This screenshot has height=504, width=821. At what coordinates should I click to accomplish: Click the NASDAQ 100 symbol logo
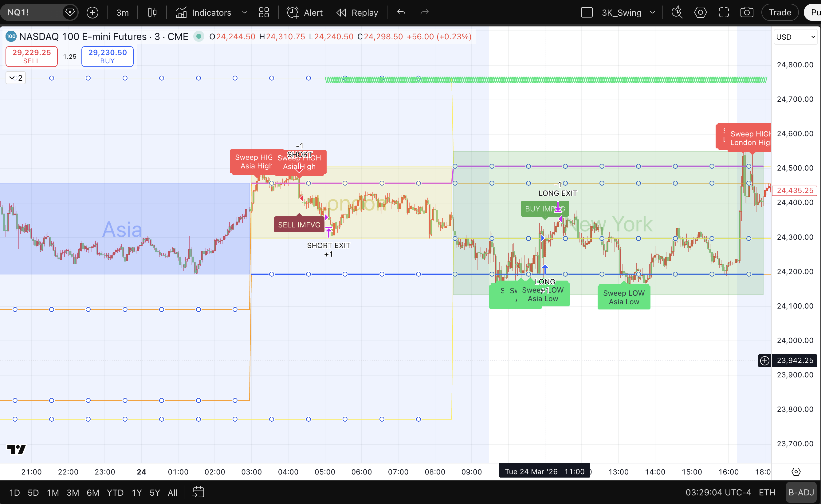point(11,36)
